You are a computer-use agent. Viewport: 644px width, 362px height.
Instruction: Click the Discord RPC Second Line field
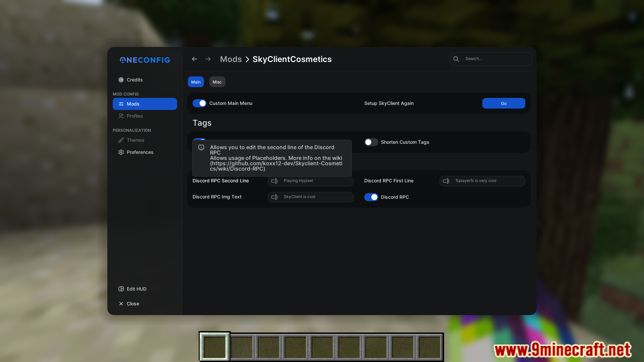(x=311, y=181)
